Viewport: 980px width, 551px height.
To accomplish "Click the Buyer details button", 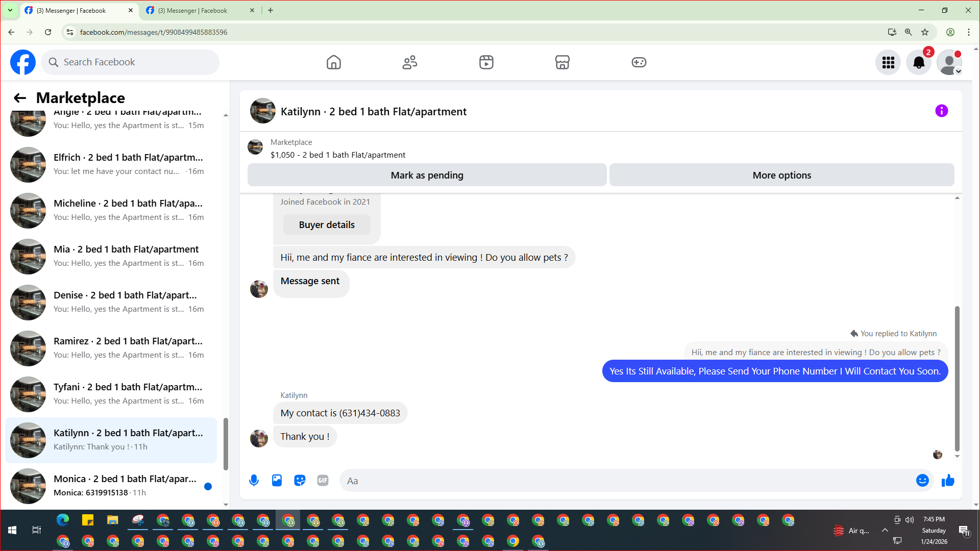I will (x=327, y=225).
